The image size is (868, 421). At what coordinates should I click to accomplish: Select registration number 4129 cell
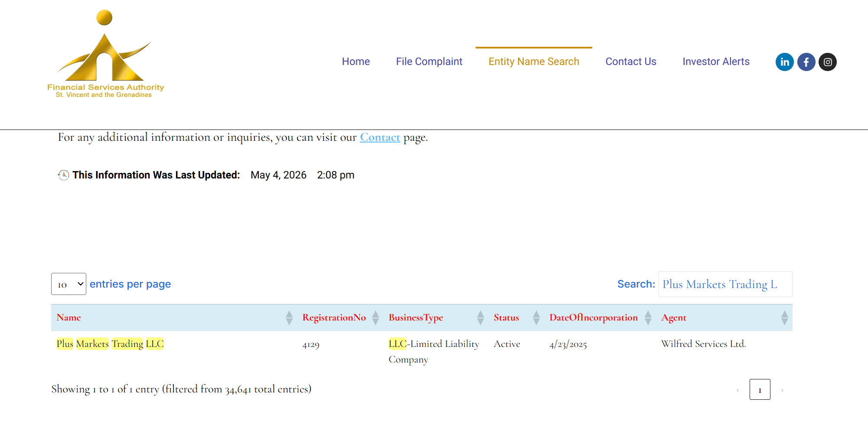click(311, 344)
